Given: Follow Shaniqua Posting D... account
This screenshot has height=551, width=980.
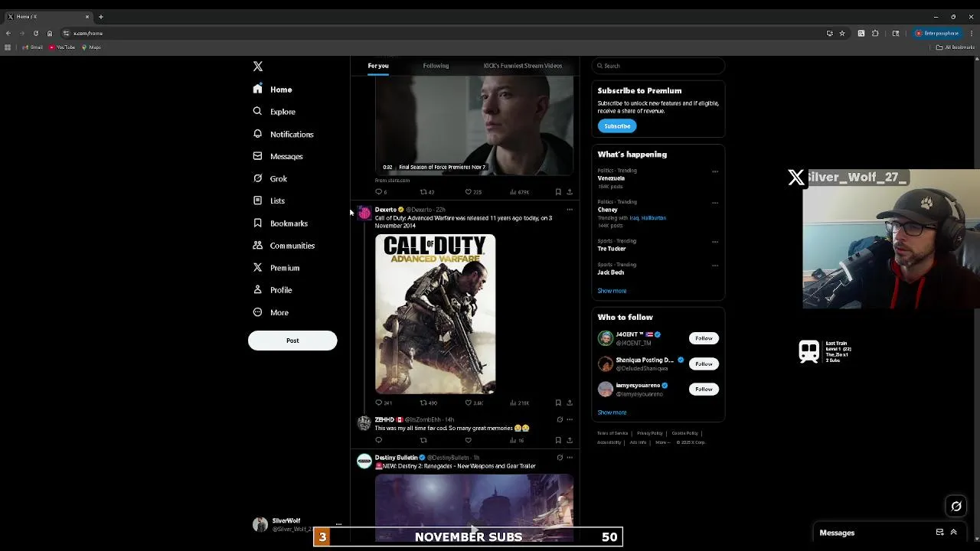Looking at the screenshot, I should (x=704, y=364).
